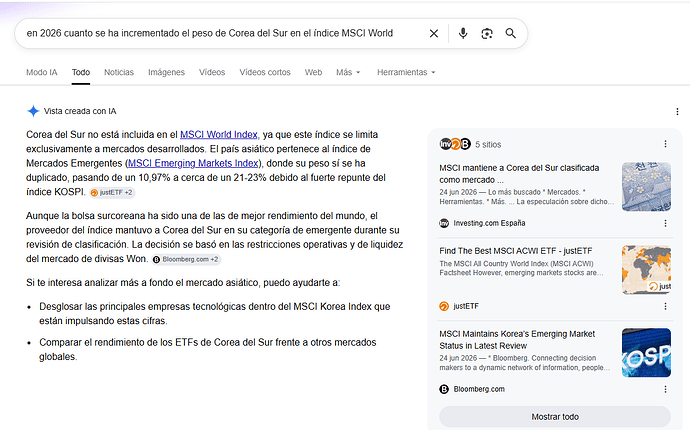Viewport: 690px width, 430px height.
Task: Open the Bloomberg KOSPI thumbnail image
Action: (646, 353)
